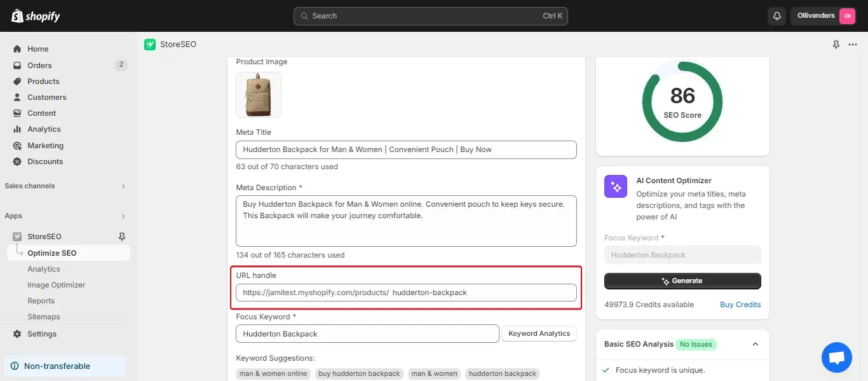Click the pin icon in app header
868x381 pixels.
coord(836,45)
